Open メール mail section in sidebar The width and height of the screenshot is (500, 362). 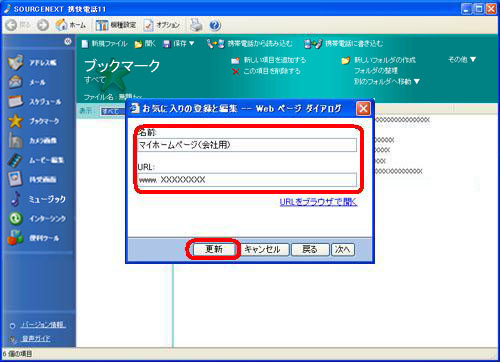(x=27, y=82)
